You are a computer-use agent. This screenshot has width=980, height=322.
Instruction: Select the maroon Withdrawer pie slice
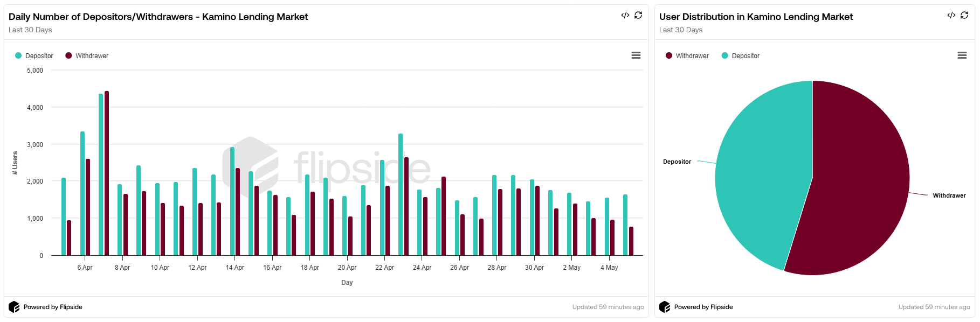(857, 183)
